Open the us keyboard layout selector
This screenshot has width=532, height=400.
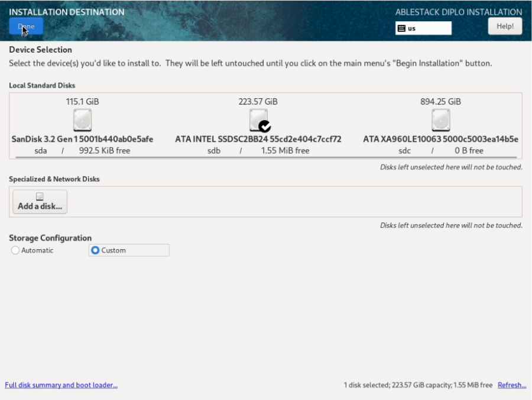pyautogui.click(x=423, y=28)
